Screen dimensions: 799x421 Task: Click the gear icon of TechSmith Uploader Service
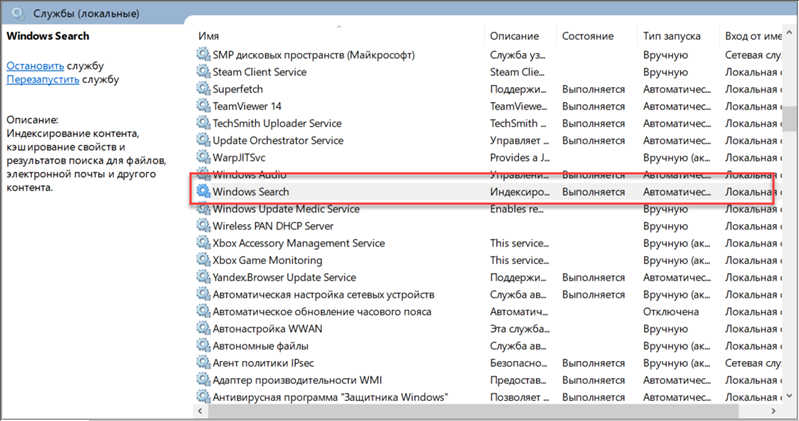tap(203, 123)
